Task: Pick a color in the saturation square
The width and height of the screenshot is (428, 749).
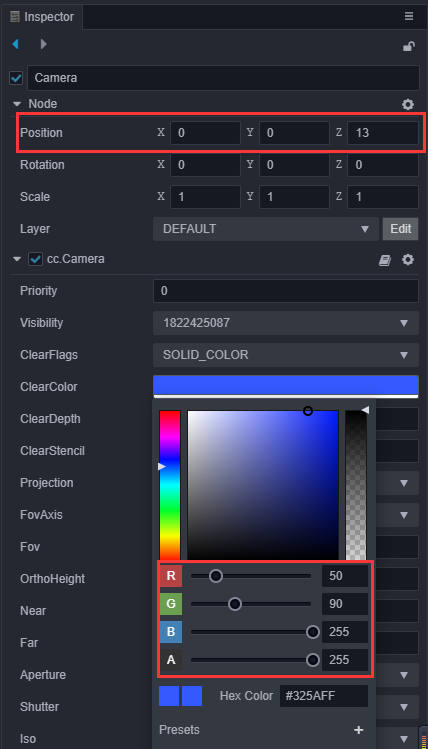Action: (x=263, y=484)
